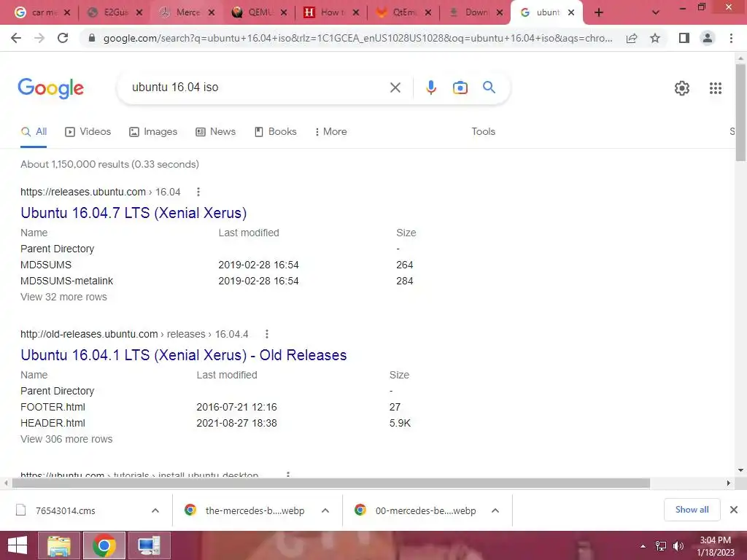This screenshot has width=747, height=560.
Task: Reload the current Google page
Action: tap(63, 38)
